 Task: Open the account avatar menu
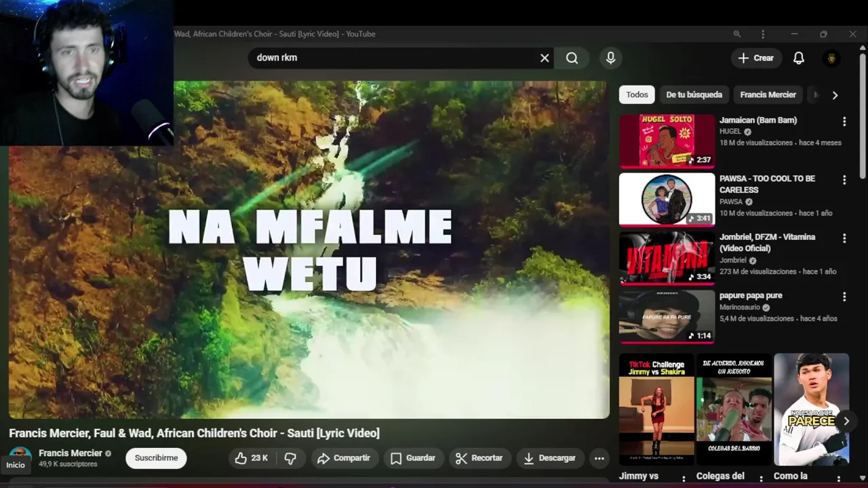pyautogui.click(x=832, y=58)
